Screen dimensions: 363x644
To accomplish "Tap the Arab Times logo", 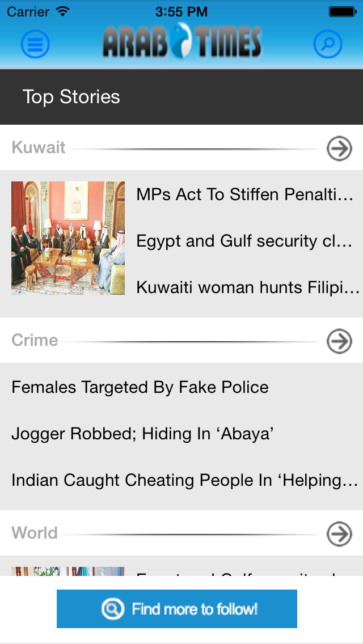I will pyautogui.click(x=181, y=42).
